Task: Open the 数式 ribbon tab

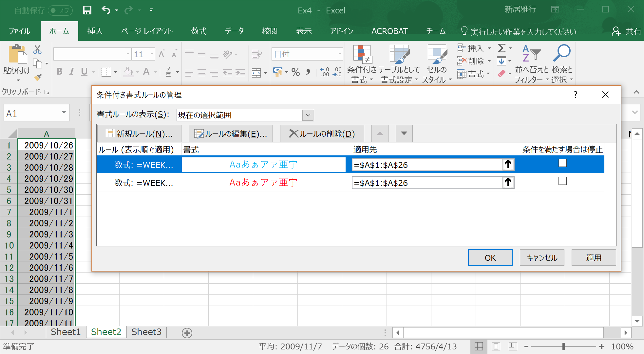Action: click(x=199, y=31)
